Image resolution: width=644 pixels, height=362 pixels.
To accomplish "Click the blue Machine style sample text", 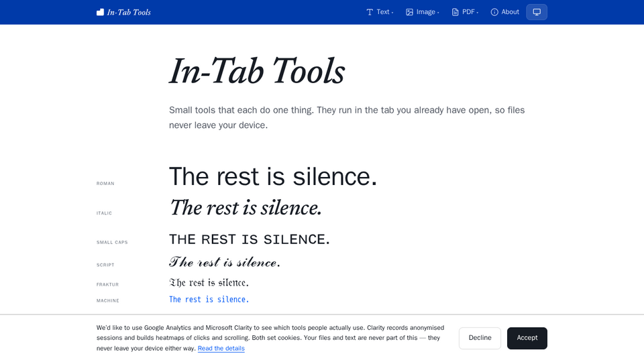I will tap(209, 300).
